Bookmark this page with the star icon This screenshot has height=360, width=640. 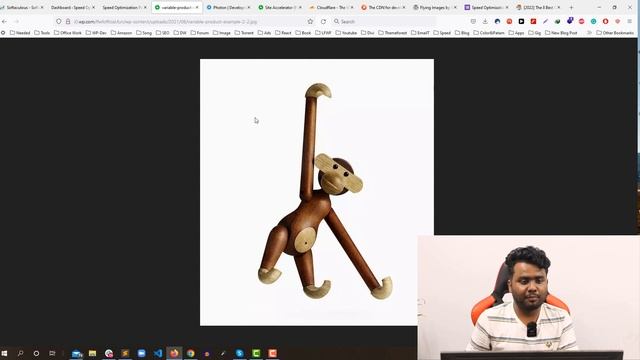tap(310, 21)
